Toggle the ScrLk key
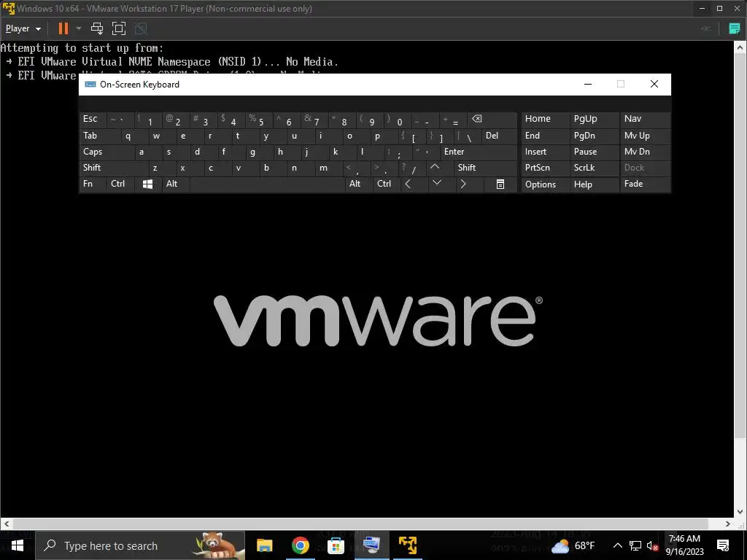 pos(594,168)
